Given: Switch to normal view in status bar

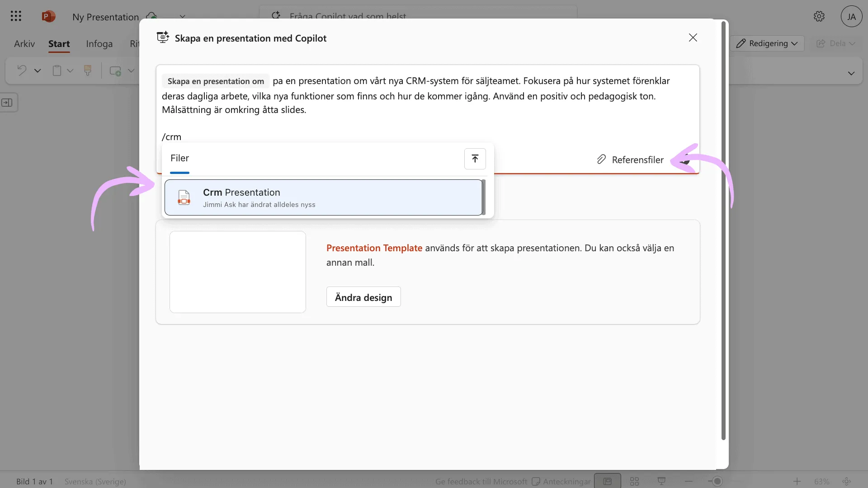Looking at the screenshot, I should click(x=607, y=481).
